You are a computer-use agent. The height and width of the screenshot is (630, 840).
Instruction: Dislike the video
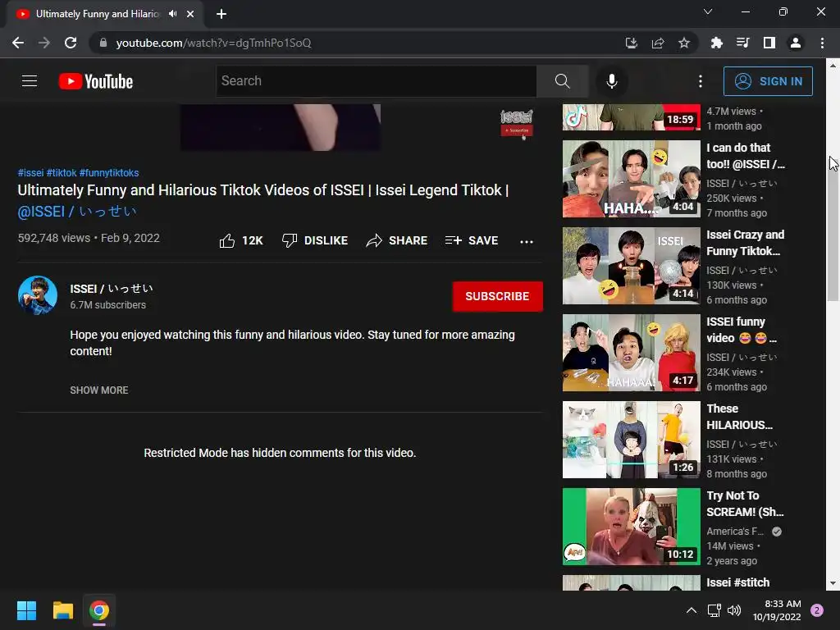click(x=315, y=240)
